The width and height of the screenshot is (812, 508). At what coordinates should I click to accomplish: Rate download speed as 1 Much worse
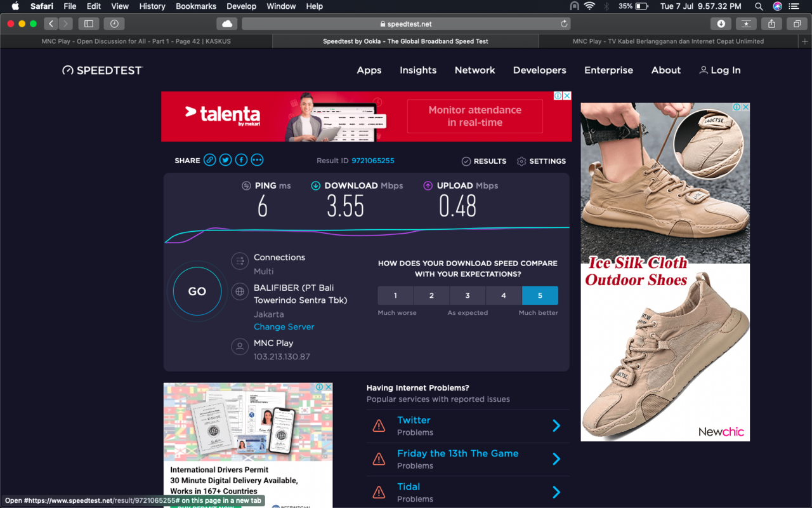395,295
